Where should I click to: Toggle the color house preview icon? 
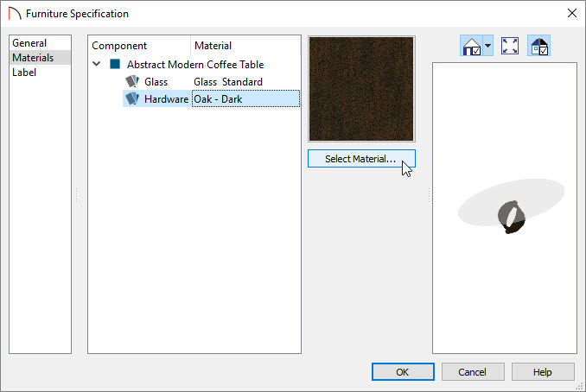click(539, 46)
